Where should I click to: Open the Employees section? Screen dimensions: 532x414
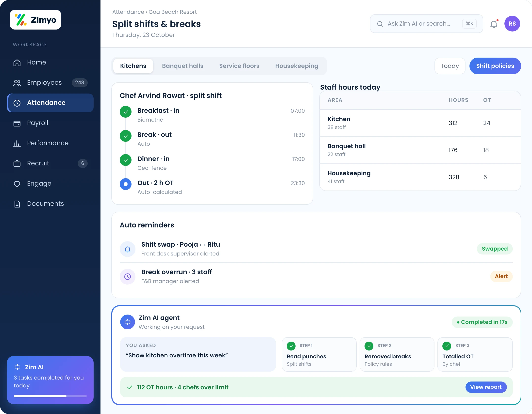point(50,82)
